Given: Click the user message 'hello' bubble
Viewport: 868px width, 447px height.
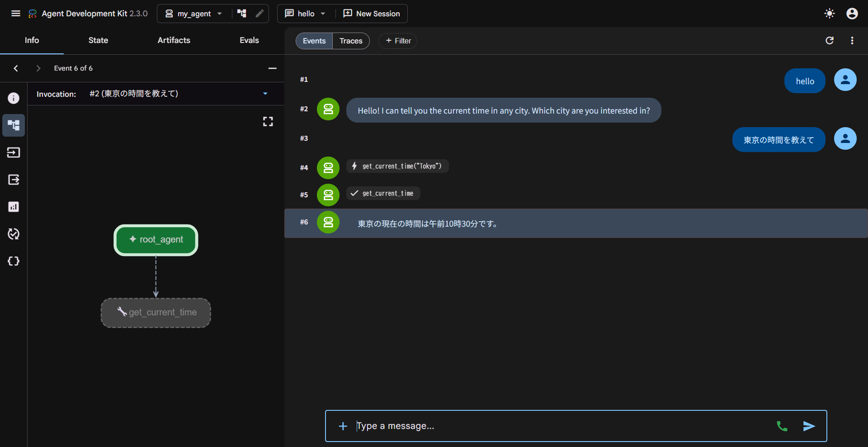Looking at the screenshot, I should [x=805, y=81].
